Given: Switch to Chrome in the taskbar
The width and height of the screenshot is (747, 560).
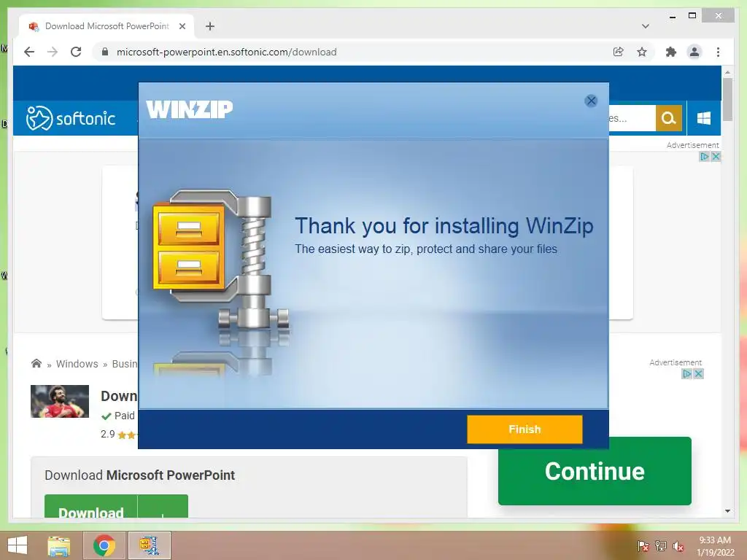Looking at the screenshot, I should coord(104,545).
